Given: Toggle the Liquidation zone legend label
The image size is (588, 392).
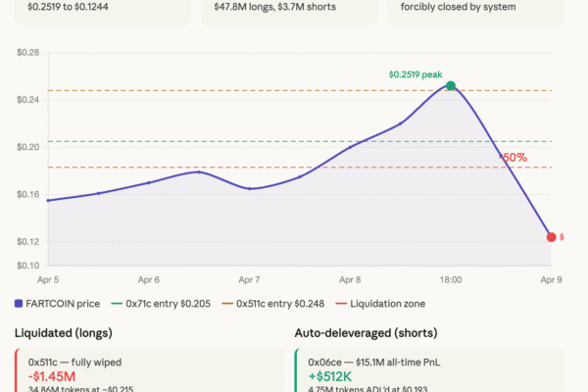Looking at the screenshot, I should pyautogui.click(x=385, y=303).
